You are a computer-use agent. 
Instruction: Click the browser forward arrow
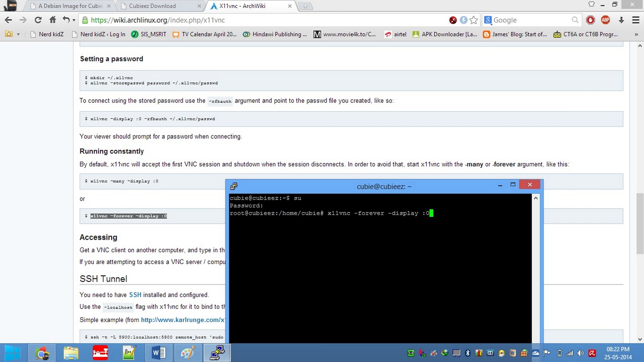pos(23,20)
